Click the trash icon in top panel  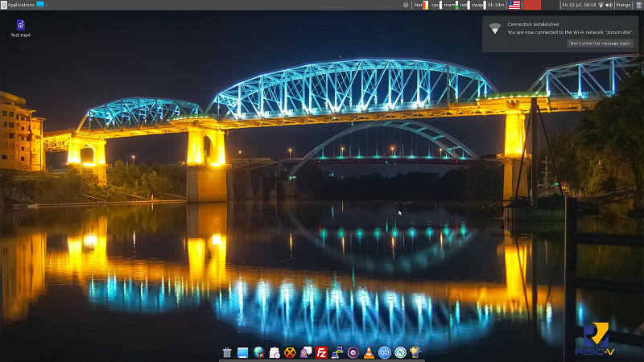(638, 5)
